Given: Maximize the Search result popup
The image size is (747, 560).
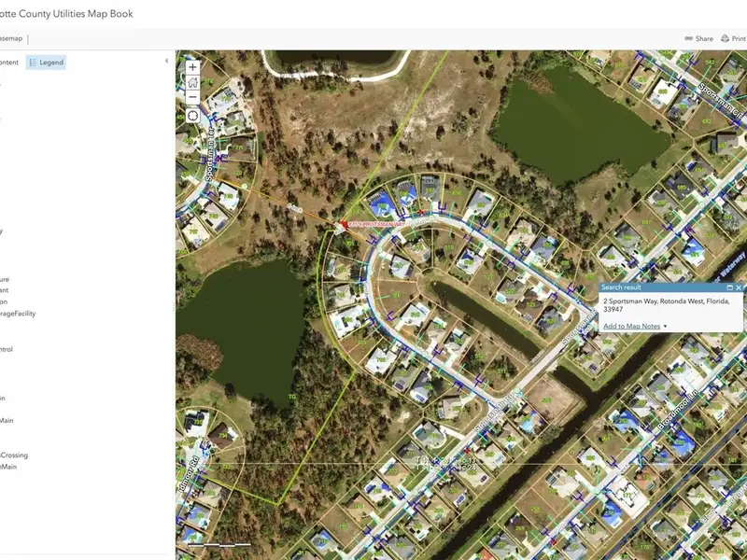Looking at the screenshot, I should pyautogui.click(x=730, y=287).
